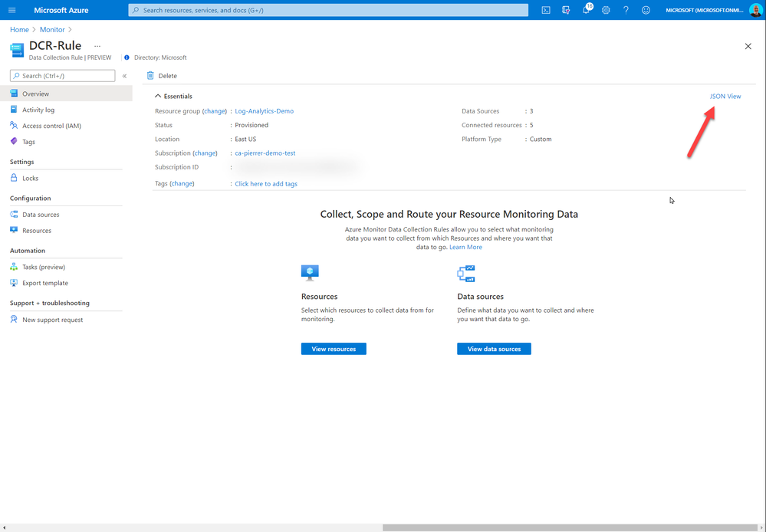The height and width of the screenshot is (532, 766).
Task: Click the Tags icon in sidebar
Action: [14, 142]
